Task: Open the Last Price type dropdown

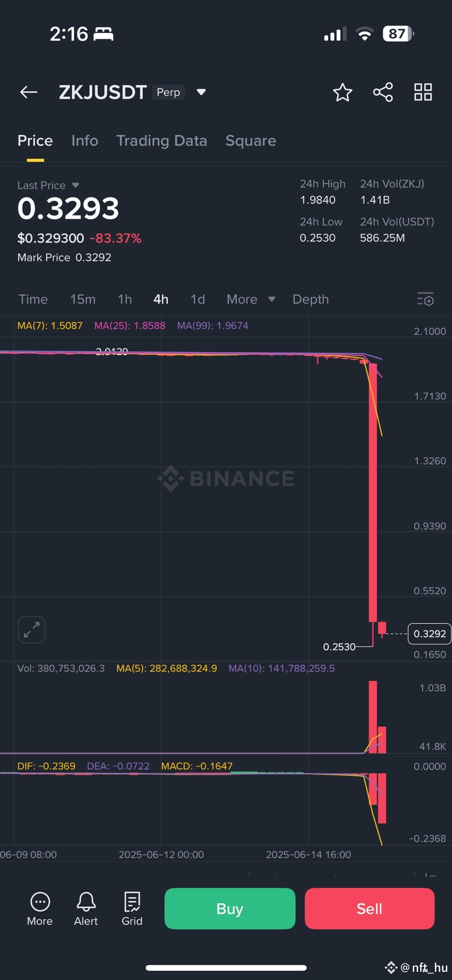Action: (x=76, y=185)
